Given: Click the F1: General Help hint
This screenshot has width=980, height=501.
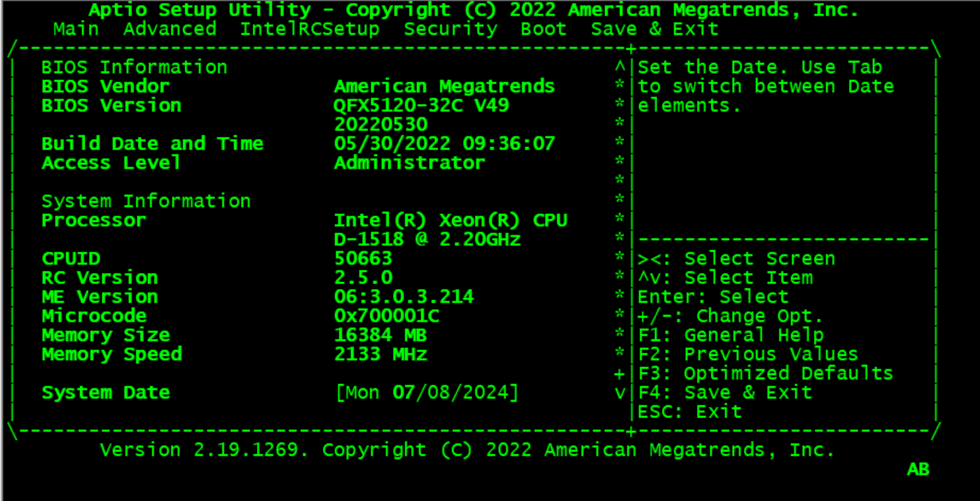Looking at the screenshot, I should tap(731, 335).
